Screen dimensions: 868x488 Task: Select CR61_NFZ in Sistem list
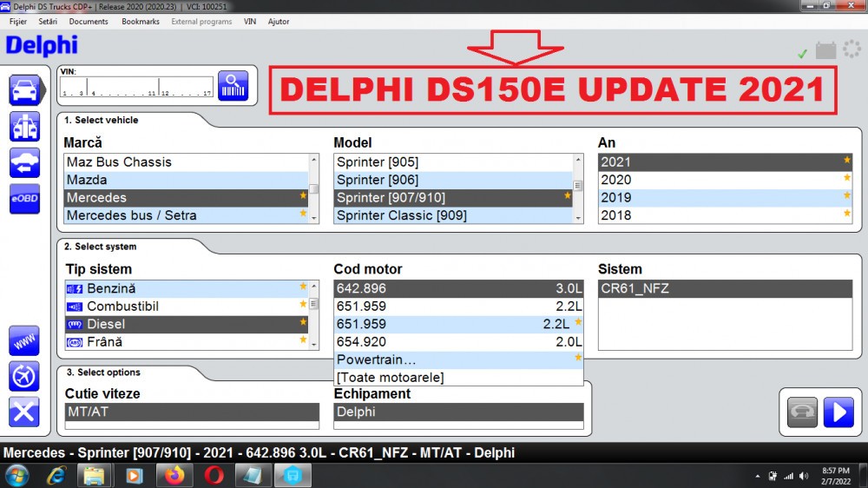click(725, 288)
